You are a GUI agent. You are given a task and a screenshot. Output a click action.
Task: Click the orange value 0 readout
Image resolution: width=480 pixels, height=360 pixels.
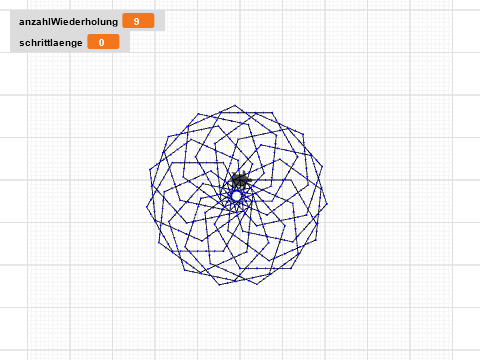tap(103, 42)
